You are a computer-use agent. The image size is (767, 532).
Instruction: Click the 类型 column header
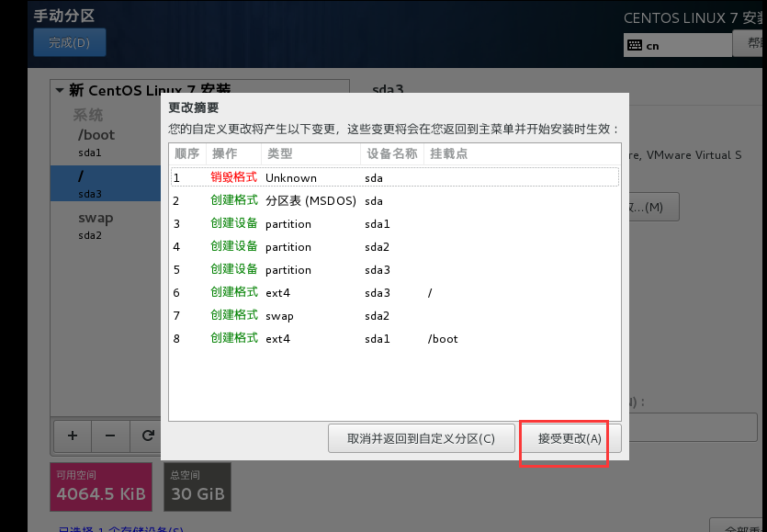click(311, 153)
